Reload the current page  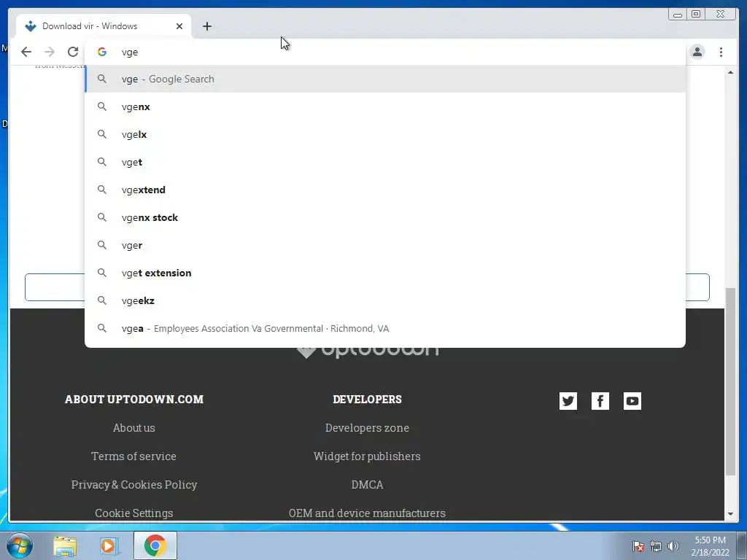point(73,52)
